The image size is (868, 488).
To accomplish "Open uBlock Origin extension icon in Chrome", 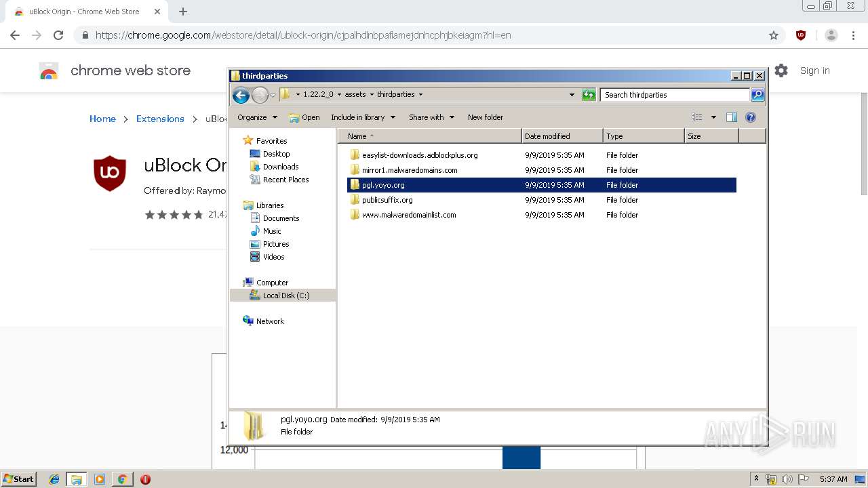I will [x=801, y=35].
